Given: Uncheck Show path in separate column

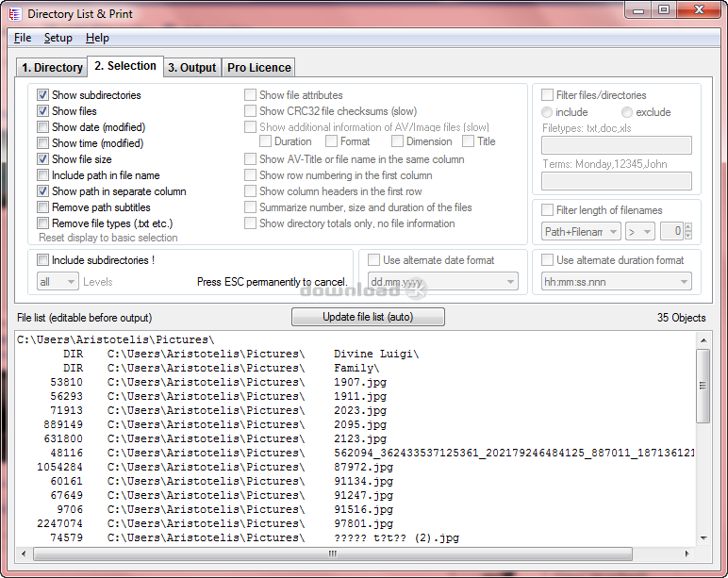Looking at the screenshot, I should 42,191.
